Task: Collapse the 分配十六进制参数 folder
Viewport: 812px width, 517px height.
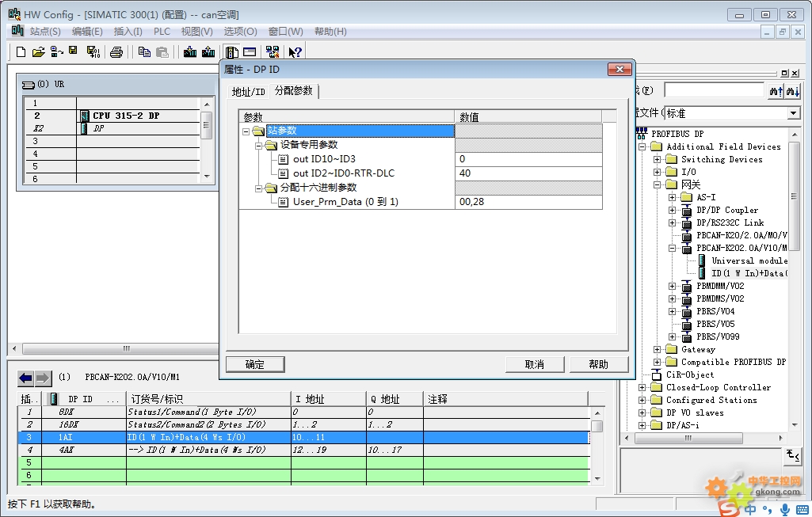Action: pyautogui.click(x=258, y=188)
